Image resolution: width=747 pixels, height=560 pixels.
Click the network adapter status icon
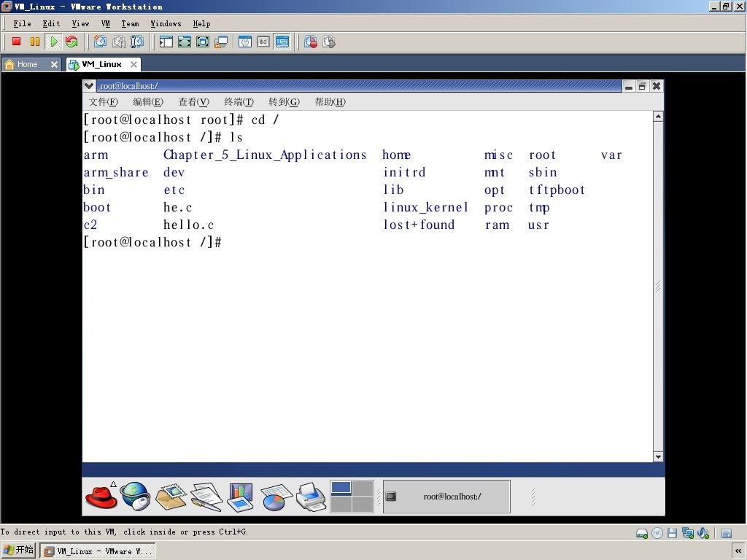(687, 533)
